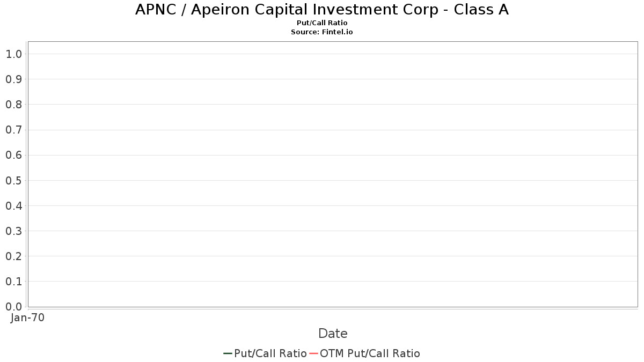
Task: Click the 0.3 y-axis label
Action: coord(13,231)
